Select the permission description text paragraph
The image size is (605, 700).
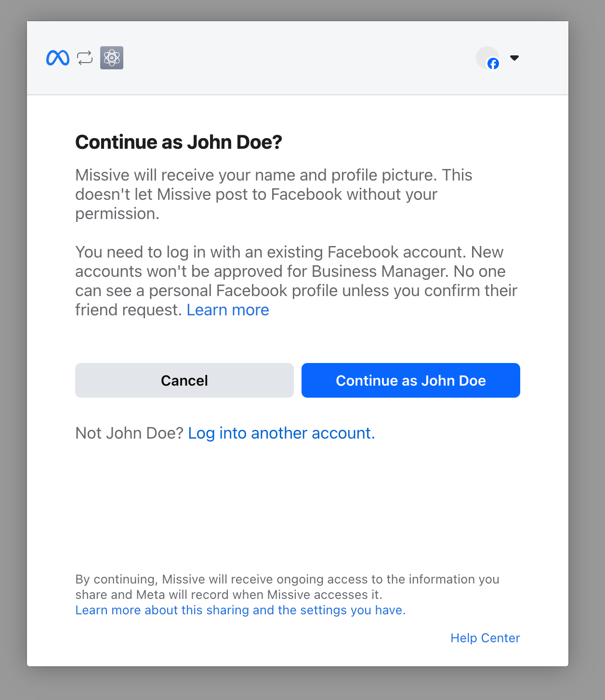click(x=274, y=194)
